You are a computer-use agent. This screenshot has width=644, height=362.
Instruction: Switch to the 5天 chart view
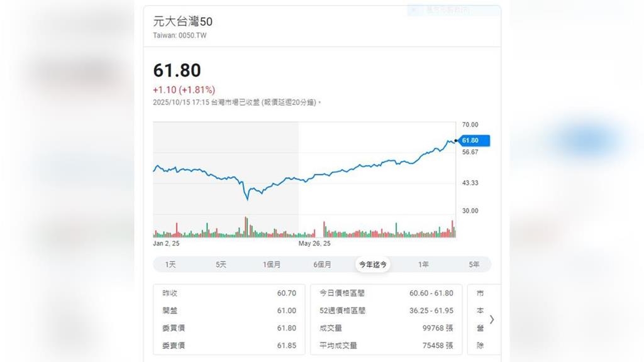tap(220, 264)
